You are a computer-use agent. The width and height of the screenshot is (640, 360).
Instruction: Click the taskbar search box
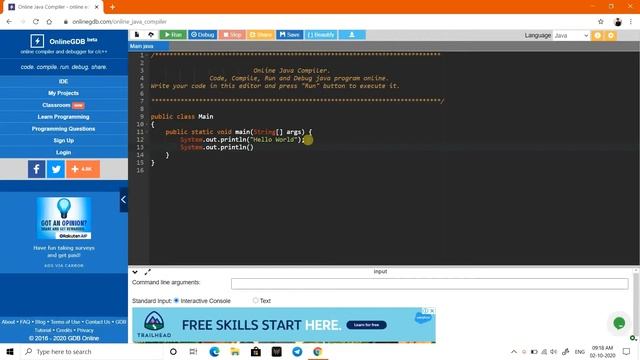pyautogui.click(x=92, y=351)
